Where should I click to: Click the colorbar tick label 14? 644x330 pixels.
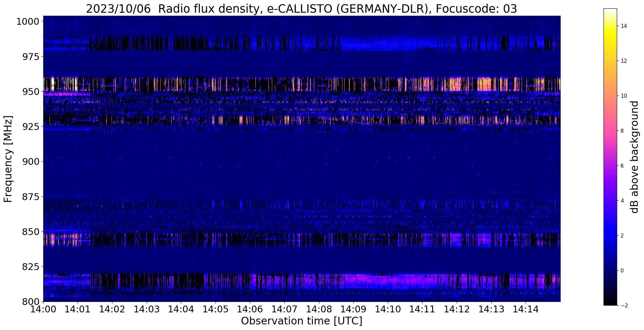point(624,26)
